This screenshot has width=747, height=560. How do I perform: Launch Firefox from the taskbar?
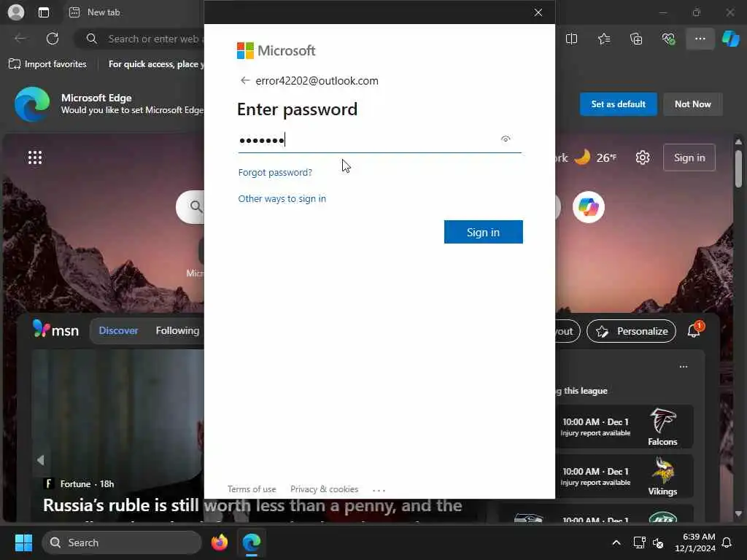point(219,542)
